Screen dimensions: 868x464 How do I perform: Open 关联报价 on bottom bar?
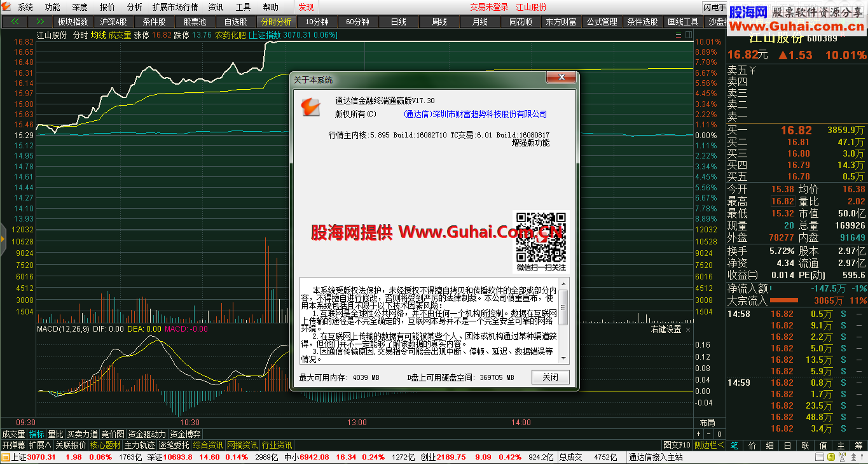pos(71,445)
